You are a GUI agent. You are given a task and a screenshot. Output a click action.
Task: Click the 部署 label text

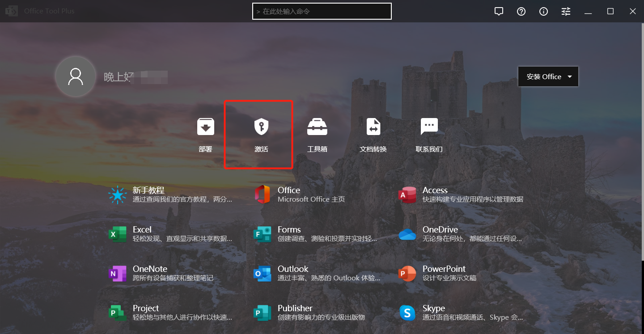206,149
